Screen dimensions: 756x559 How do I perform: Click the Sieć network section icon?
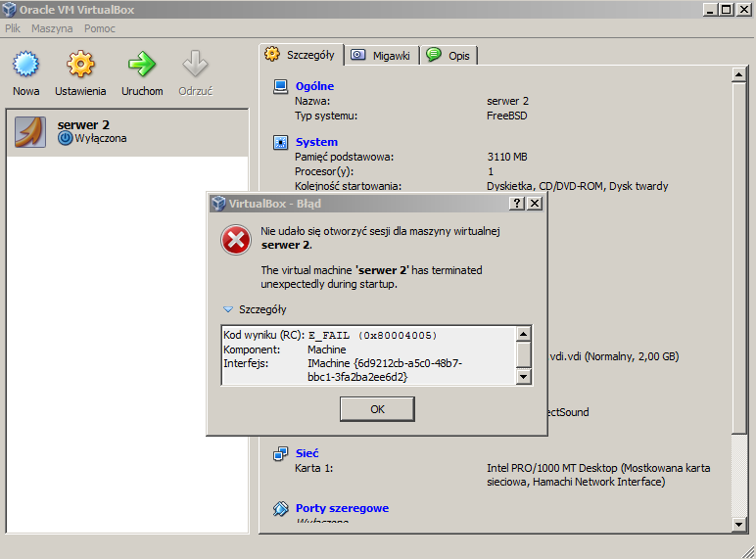(281, 453)
